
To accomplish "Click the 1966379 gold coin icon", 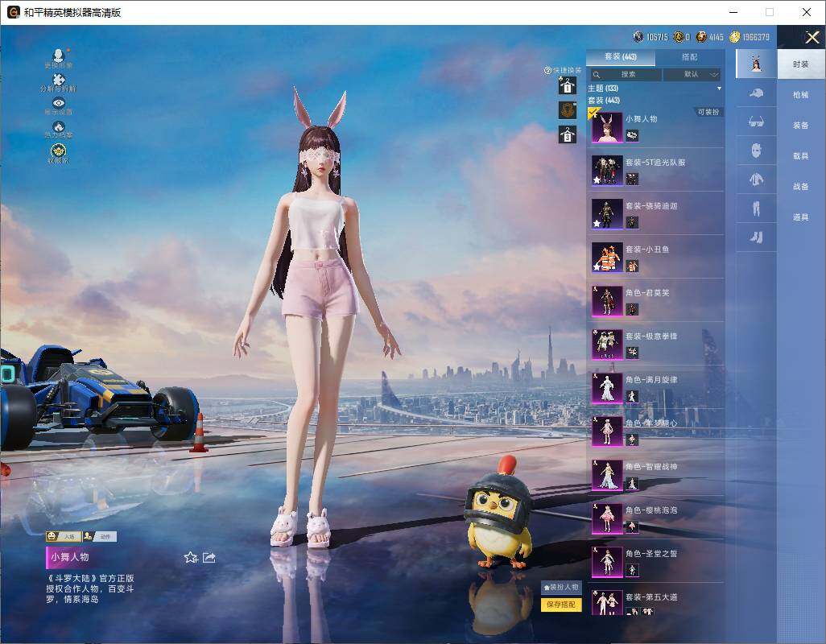I will tap(735, 36).
